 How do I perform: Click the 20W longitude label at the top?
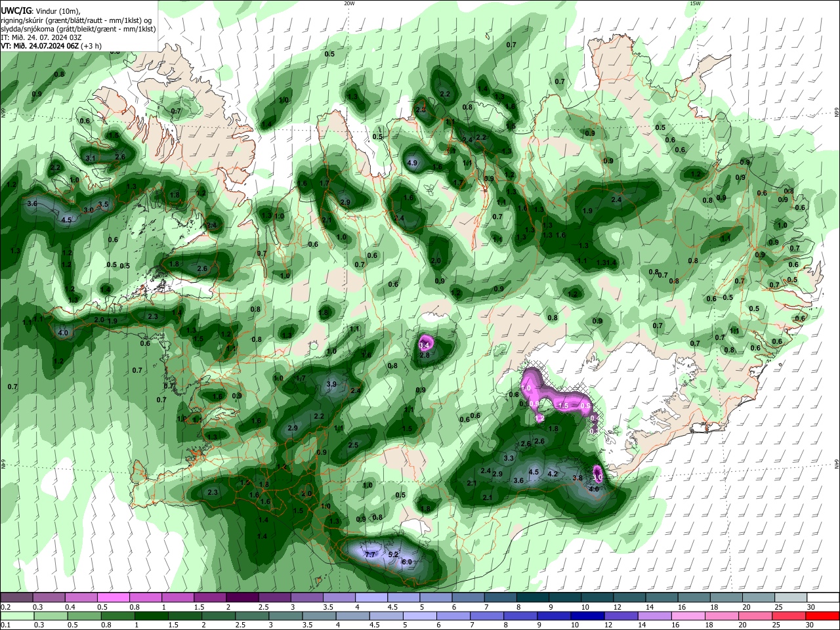tap(349, 3)
